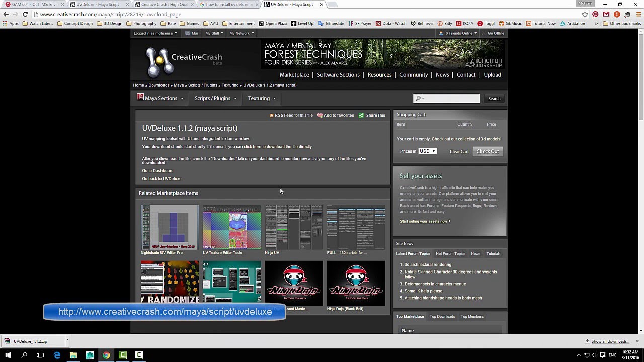Switch to Top Members tab

(x=472, y=317)
